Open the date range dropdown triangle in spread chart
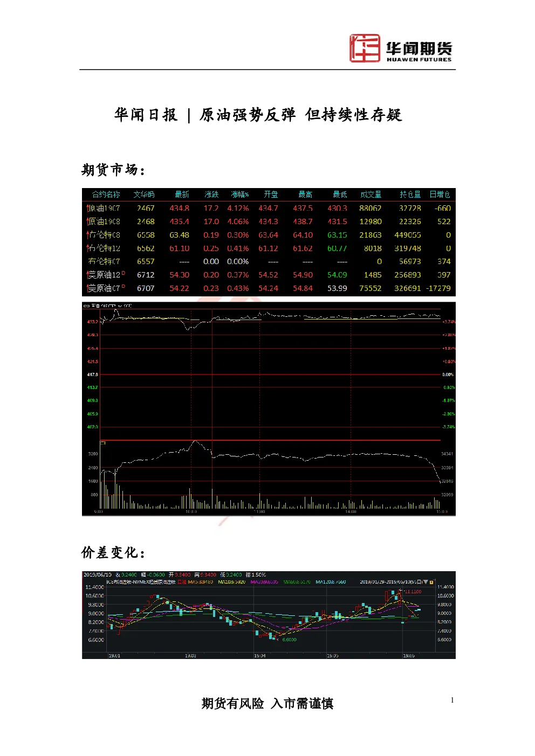Screen dimensions: 535x756 (x=426, y=582)
